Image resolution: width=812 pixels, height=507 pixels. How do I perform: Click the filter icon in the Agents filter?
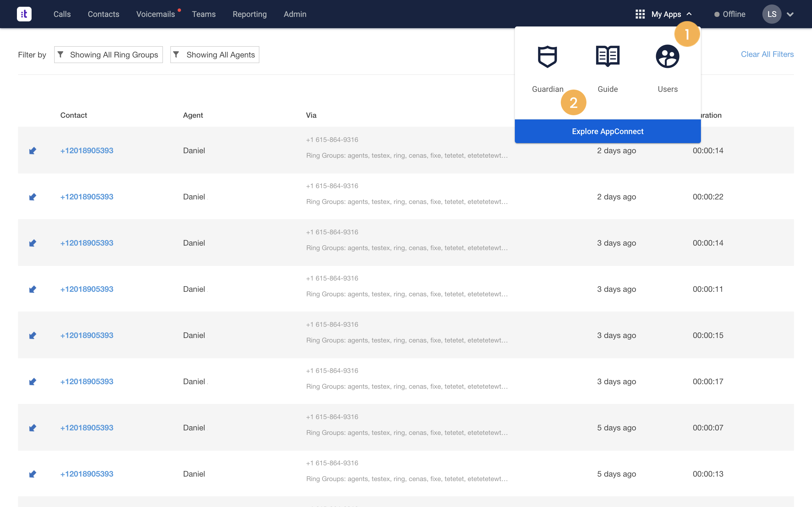177,54
